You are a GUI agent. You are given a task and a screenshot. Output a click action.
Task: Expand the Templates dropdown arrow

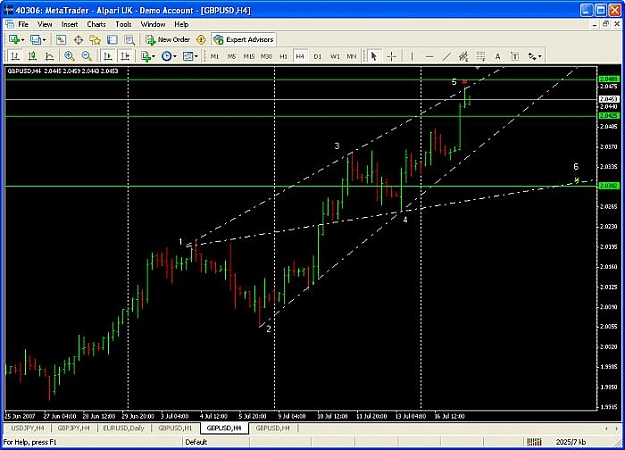coord(196,57)
